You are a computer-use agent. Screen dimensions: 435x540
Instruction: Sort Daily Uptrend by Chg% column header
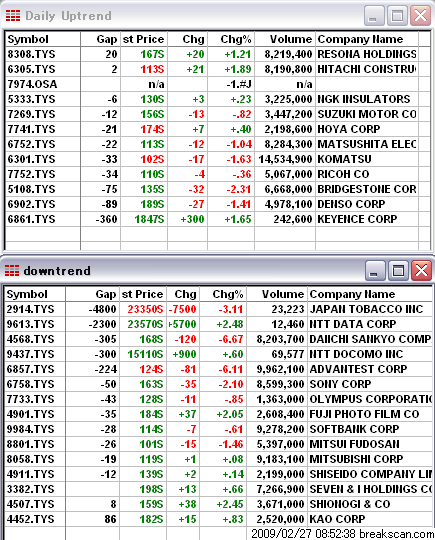pos(231,39)
